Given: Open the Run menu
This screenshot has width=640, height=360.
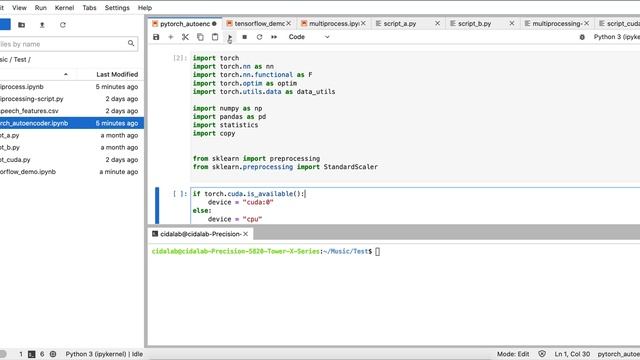Looking at the screenshot, I should coord(41,8).
